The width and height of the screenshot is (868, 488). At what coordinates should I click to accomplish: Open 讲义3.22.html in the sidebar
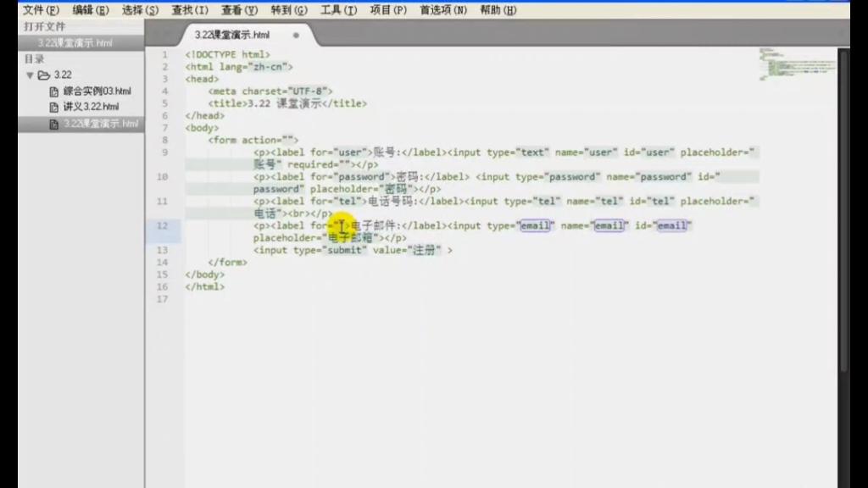[91, 107]
